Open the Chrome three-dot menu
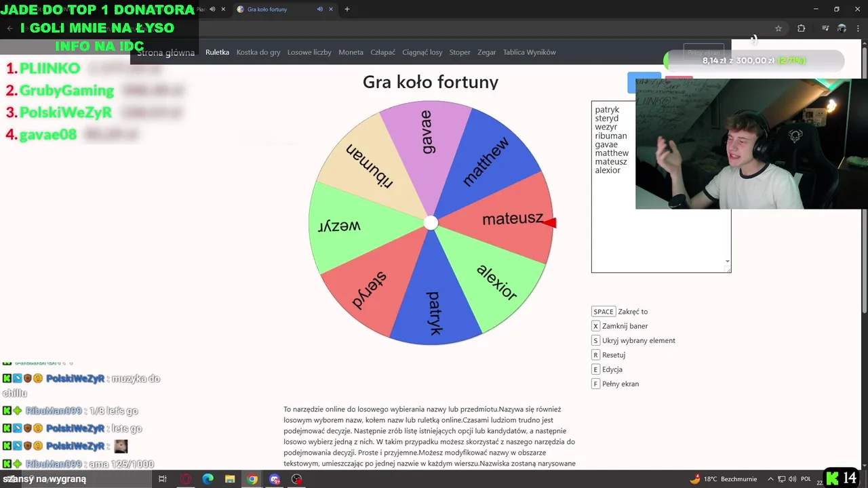Image resolution: width=868 pixels, height=488 pixels. (x=859, y=28)
